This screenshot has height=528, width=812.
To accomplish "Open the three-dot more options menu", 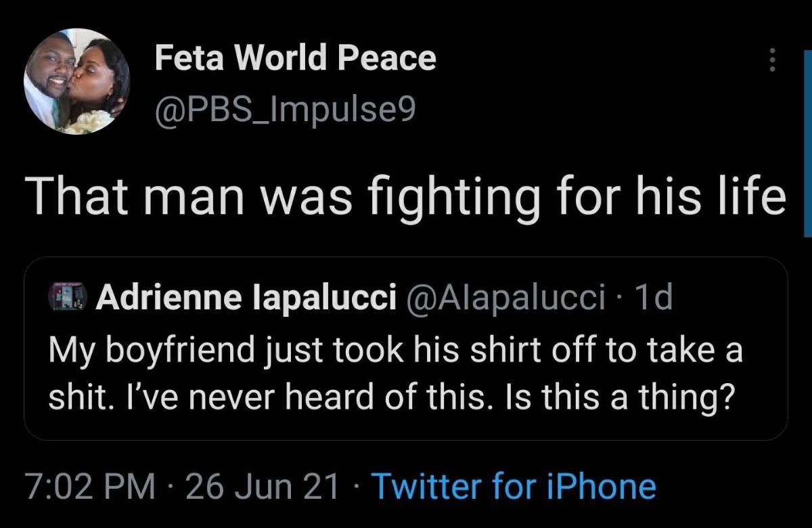I will (x=770, y=62).
